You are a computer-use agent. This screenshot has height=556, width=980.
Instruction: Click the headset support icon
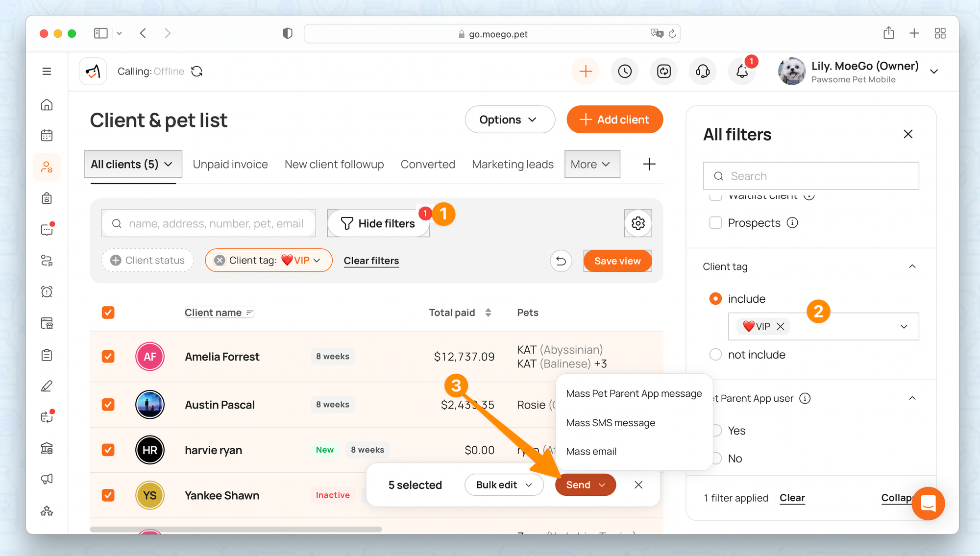[x=703, y=72]
